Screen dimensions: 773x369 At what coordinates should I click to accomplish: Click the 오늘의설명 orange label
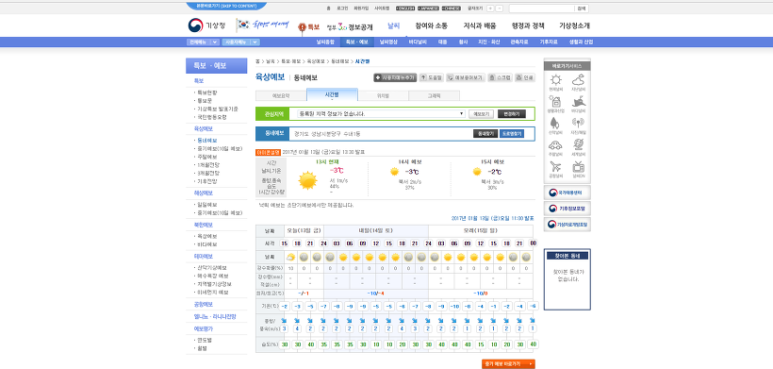point(268,152)
